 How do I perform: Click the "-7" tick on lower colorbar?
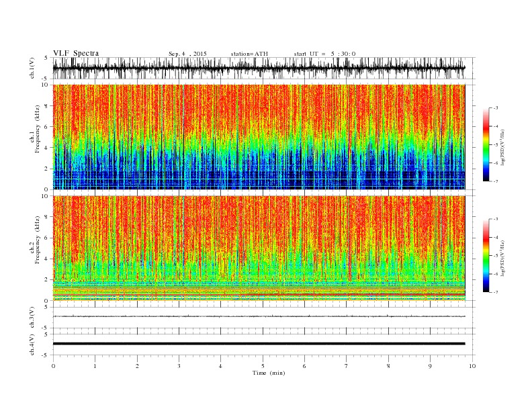coord(496,292)
